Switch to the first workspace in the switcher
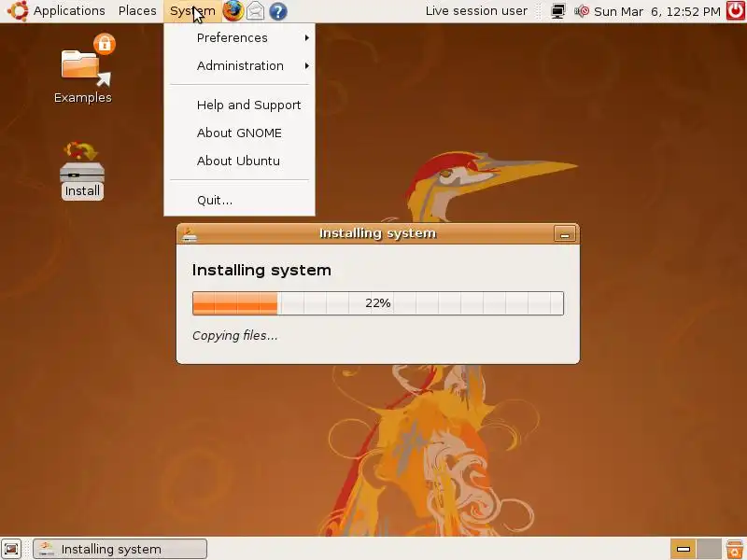This screenshot has height=560, width=747. click(x=684, y=549)
